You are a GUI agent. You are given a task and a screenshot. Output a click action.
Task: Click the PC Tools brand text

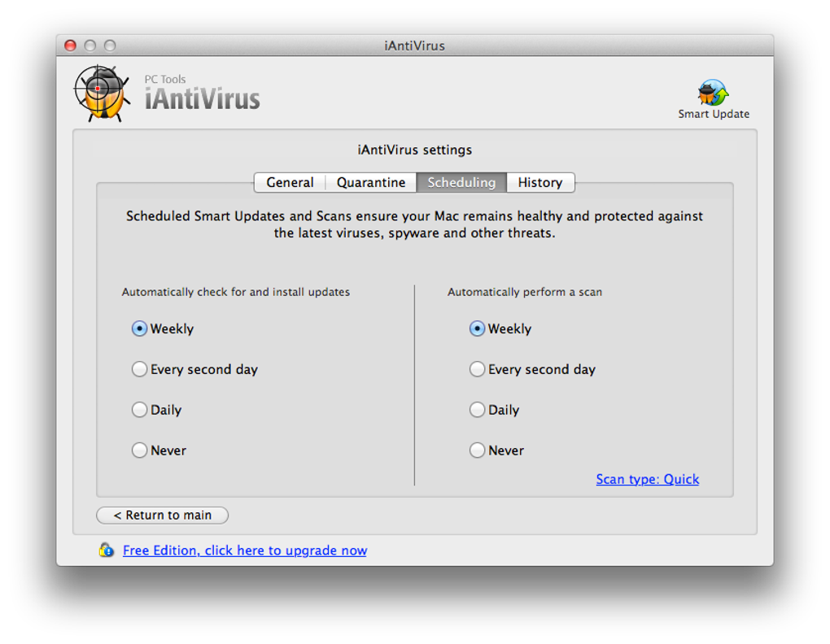165,80
